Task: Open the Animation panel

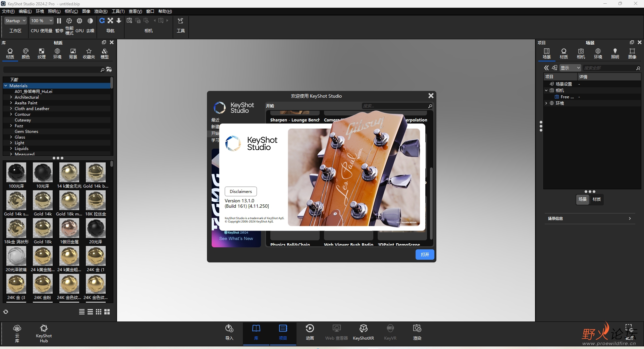Action: pyautogui.click(x=310, y=332)
